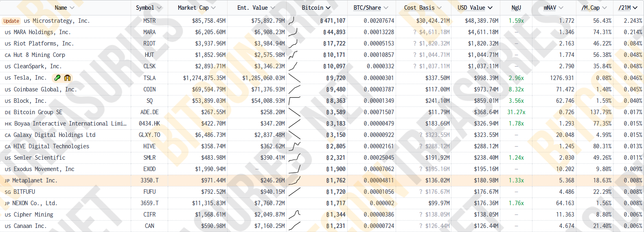The height and width of the screenshot is (232, 644).
Task: Open the Ent. Value column dropdown
Action: [x=273, y=8]
